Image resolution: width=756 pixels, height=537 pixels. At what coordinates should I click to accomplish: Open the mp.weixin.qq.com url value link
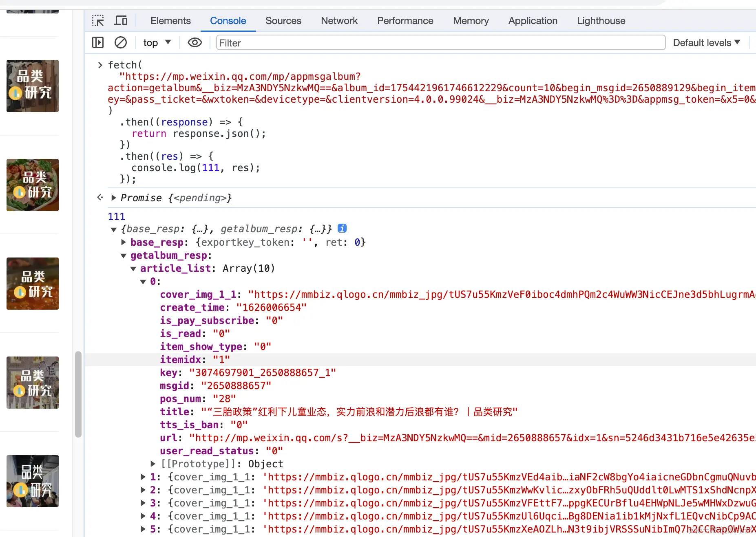[472, 438]
